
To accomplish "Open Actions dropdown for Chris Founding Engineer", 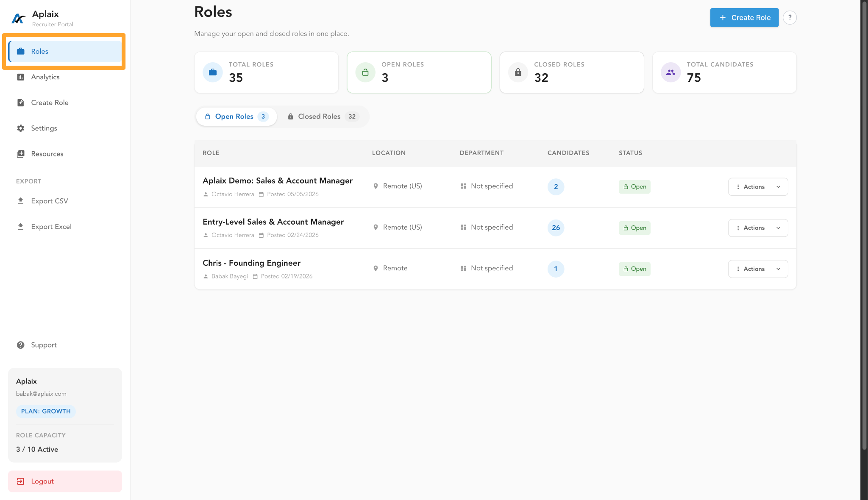I will pyautogui.click(x=758, y=269).
